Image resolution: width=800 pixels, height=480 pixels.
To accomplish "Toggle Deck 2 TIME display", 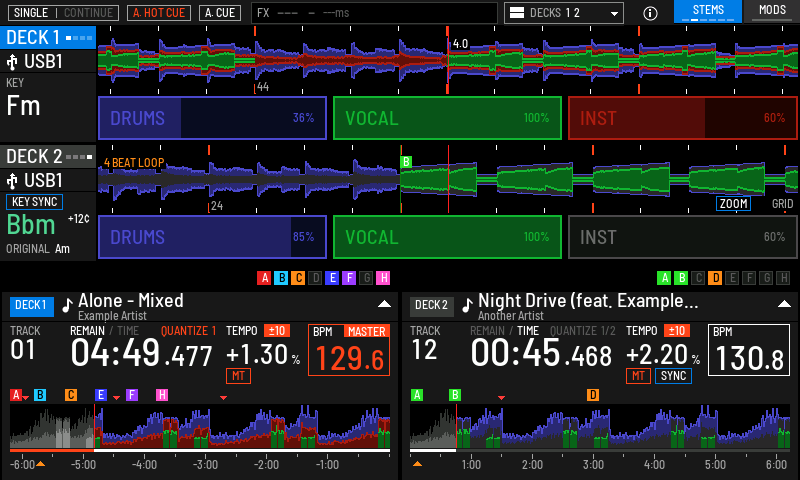I will click(528, 331).
